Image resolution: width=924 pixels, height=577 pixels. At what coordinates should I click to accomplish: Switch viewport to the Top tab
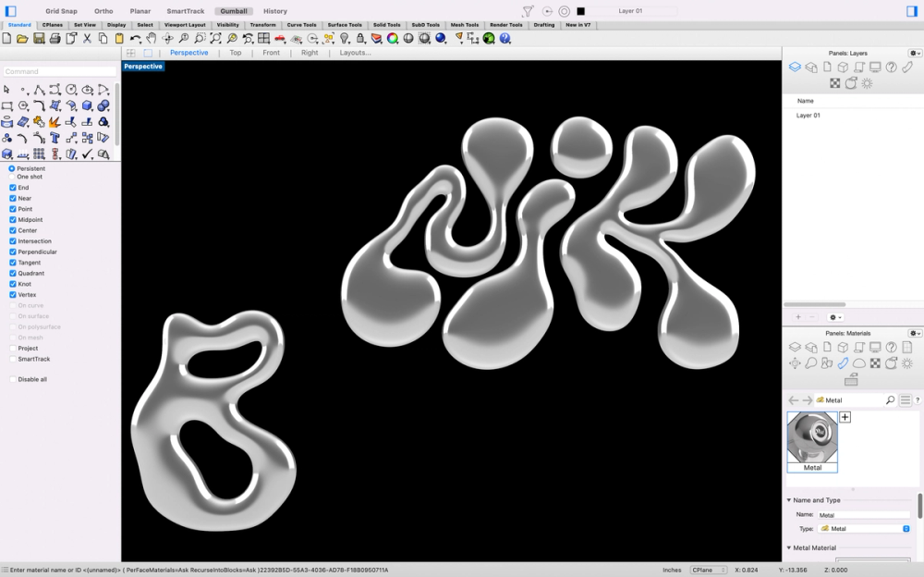[x=235, y=53]
